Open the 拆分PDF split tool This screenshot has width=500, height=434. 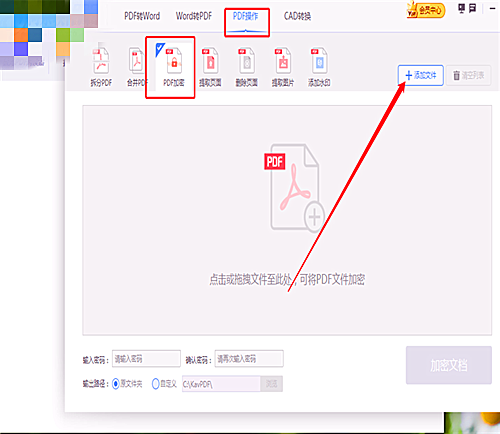click(101, 68)
